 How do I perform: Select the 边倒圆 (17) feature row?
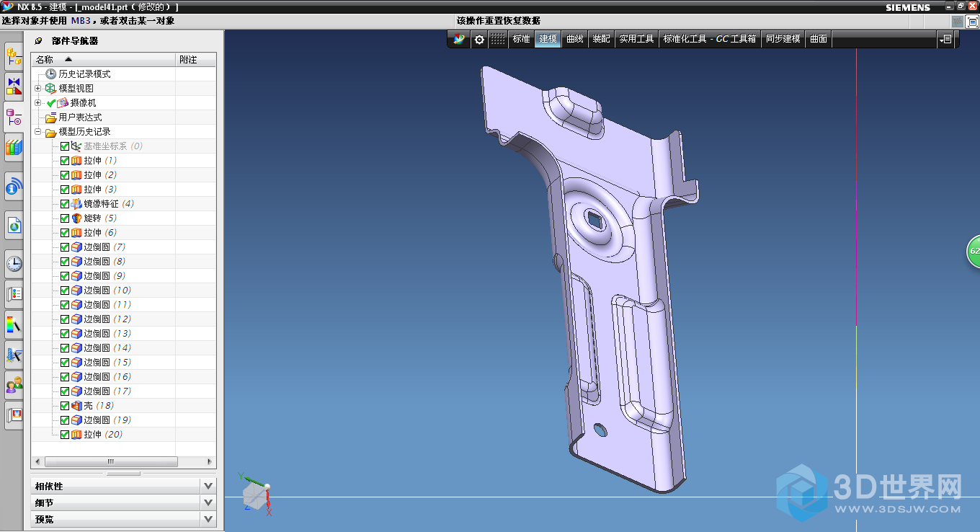(x=123, y=391)
